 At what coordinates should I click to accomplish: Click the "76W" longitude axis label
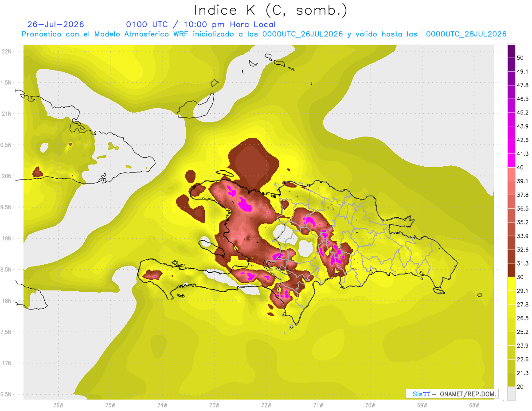coord(58,405)
